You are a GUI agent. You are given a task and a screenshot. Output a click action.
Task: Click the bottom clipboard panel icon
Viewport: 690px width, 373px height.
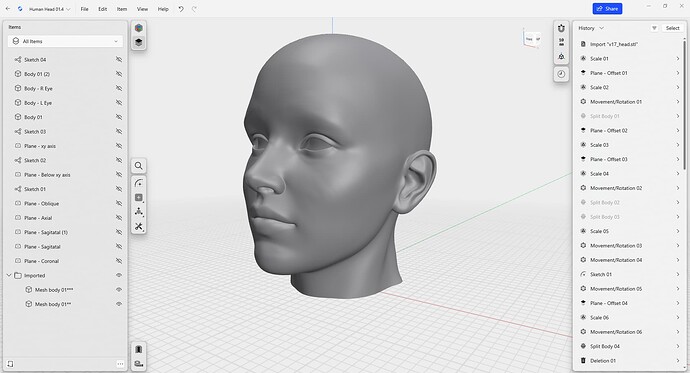pyautogui.click(x=139, y=349)
